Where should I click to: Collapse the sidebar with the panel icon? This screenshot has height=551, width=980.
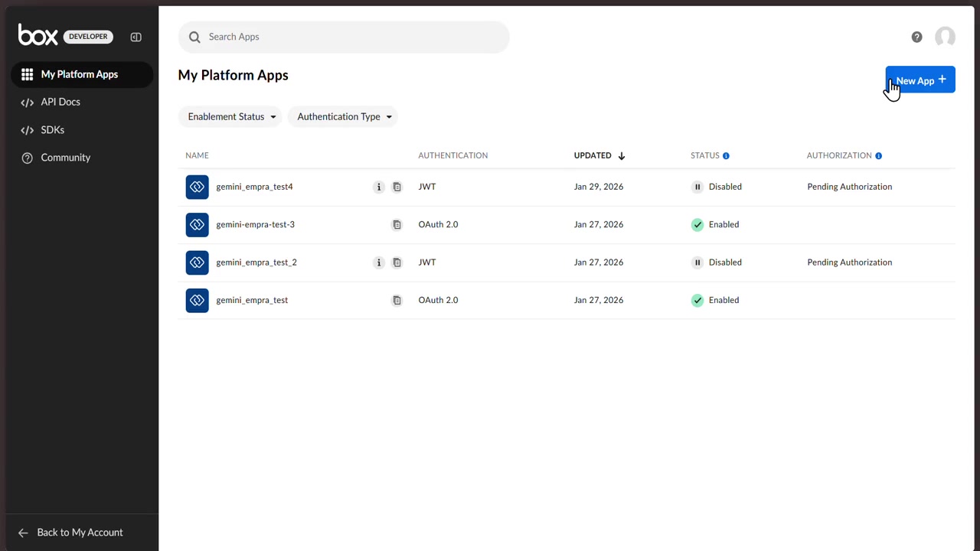click(x=136, y=37)
